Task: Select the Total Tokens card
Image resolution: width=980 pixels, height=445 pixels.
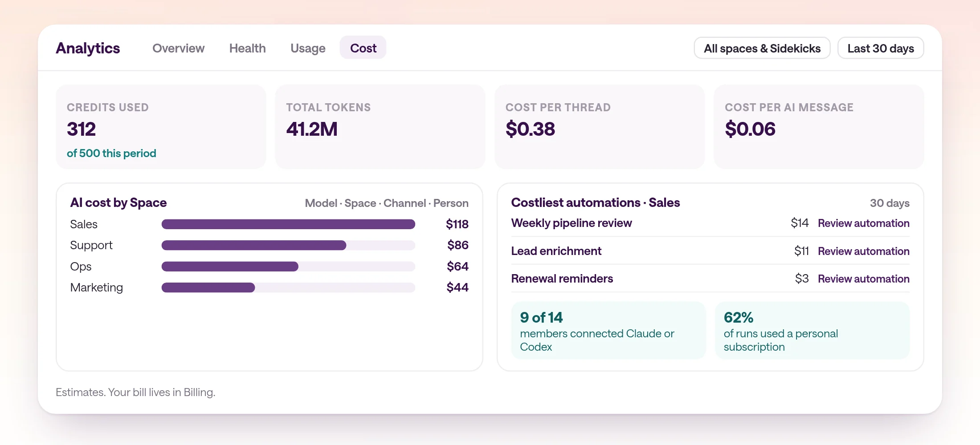Action: pos(380,127)
